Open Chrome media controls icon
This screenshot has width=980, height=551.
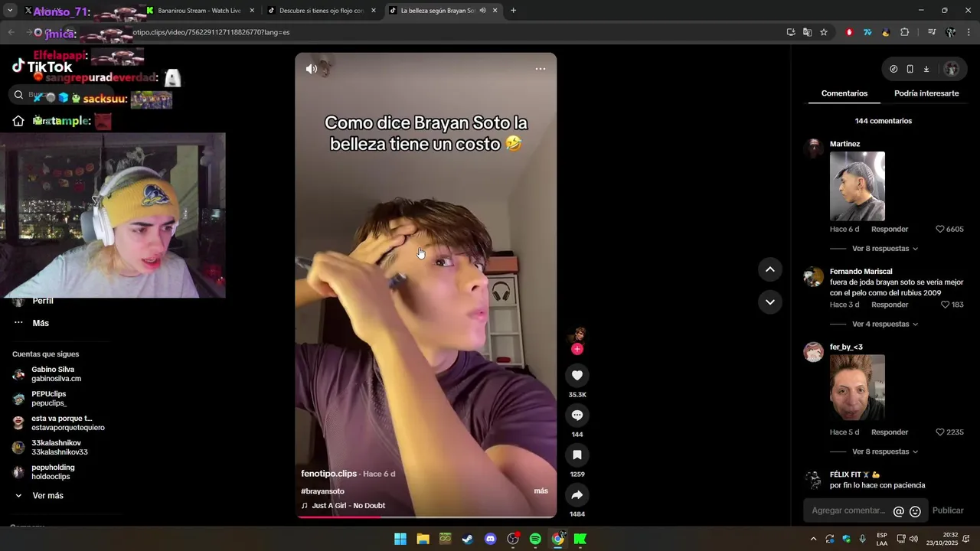pyautogui.click(x=932, y=32)
